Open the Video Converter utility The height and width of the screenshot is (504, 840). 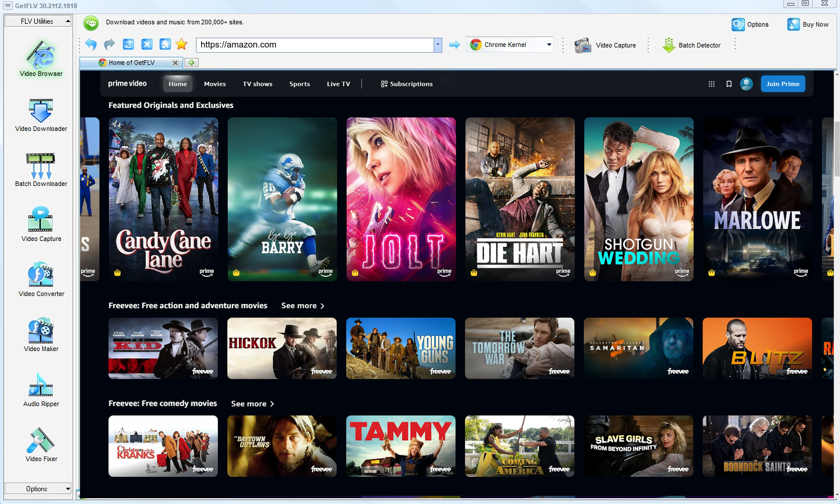(x=41, y=280)
